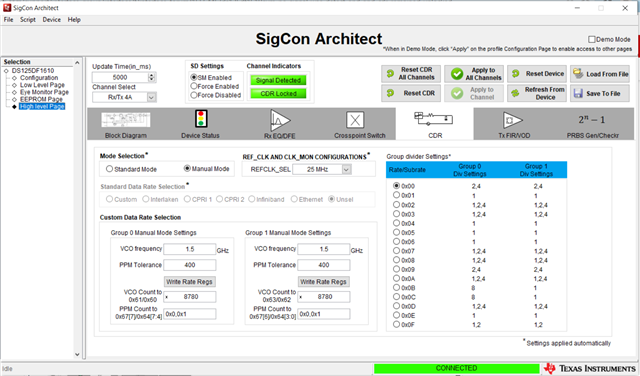Open the Device Status traffic light icon
Viewport: 640px width, 376px height.
tap(200, 119)
